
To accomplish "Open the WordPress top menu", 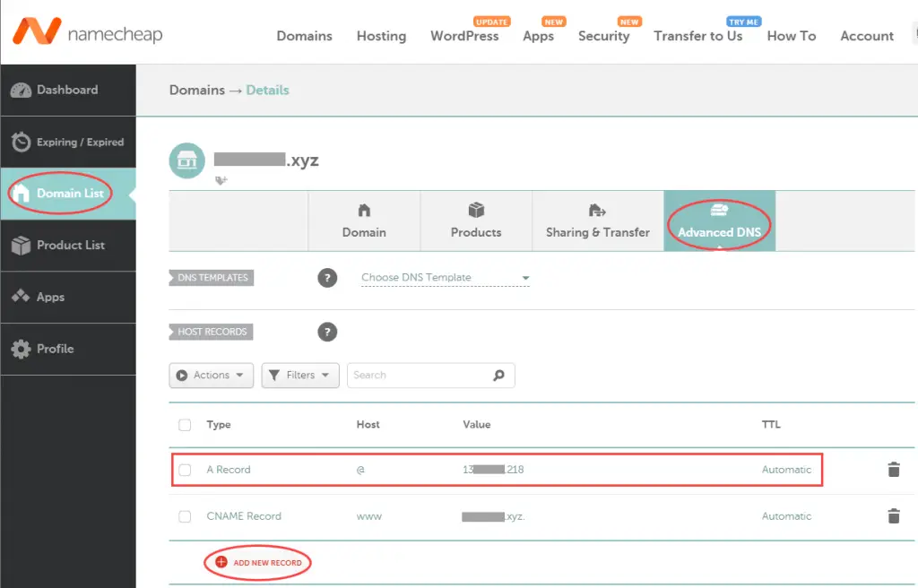I will pyautogui.click(x=465, y=37).
